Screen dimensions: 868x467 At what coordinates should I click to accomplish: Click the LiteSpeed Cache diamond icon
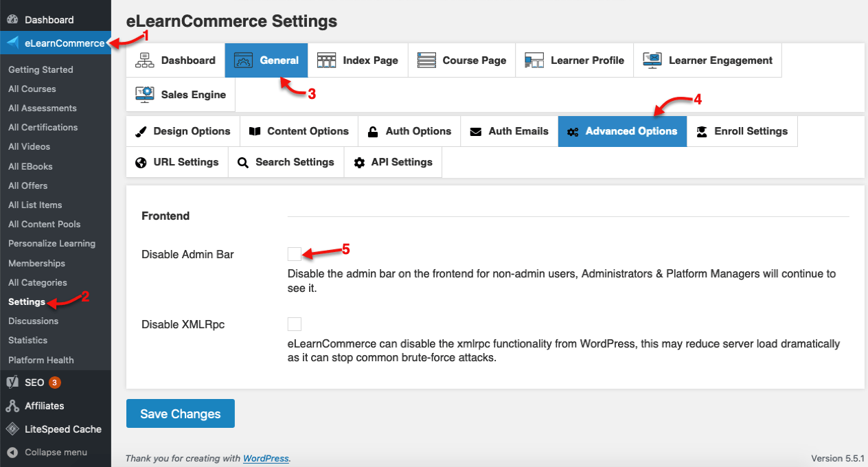(x=12, y=429)
